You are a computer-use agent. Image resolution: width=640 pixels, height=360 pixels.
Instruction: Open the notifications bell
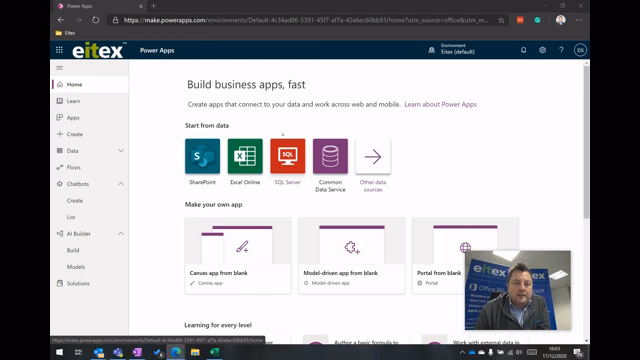point(523,50)
